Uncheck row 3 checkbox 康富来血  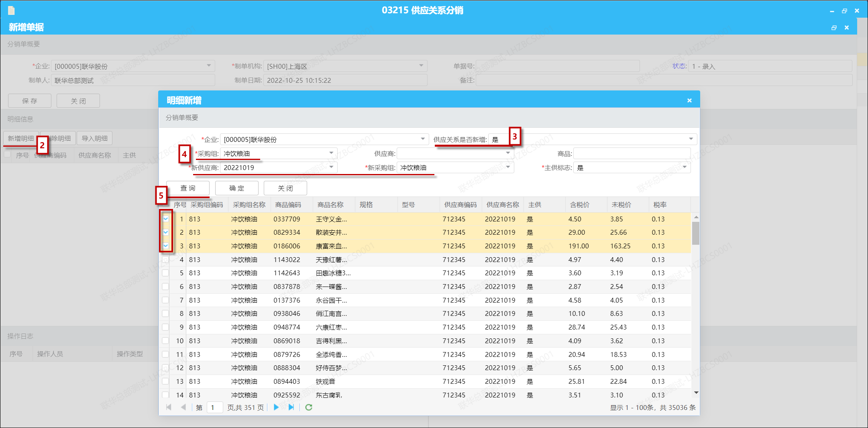click(x=166, y=246)
